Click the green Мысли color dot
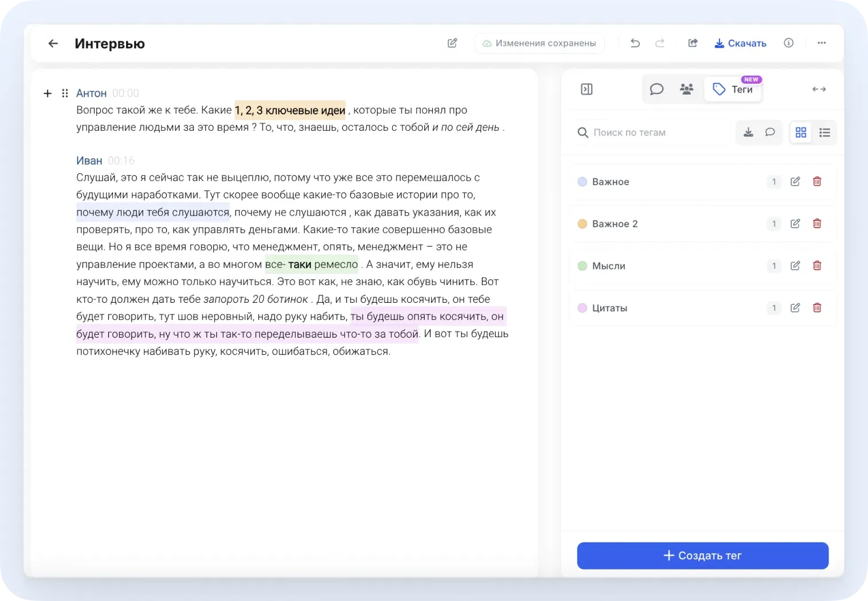The height and width of the screenshot is (601, 868). click(x=582, y=266)
